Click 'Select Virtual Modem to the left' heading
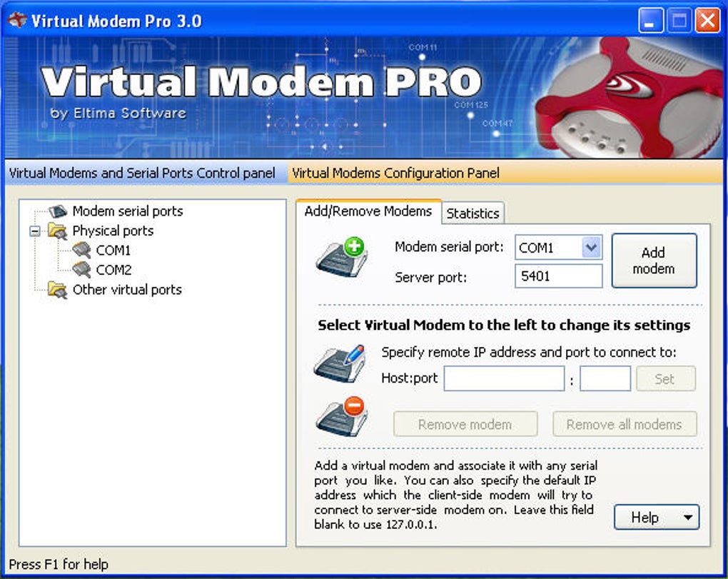The width and height of the screenshot is (728, 579). tap(504, 325)
